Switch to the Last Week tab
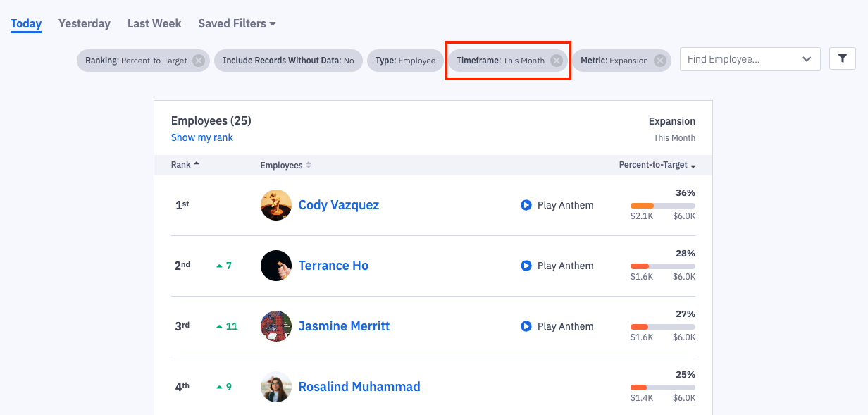Viewport: 868px width, 415px height. tap(154, 23)
